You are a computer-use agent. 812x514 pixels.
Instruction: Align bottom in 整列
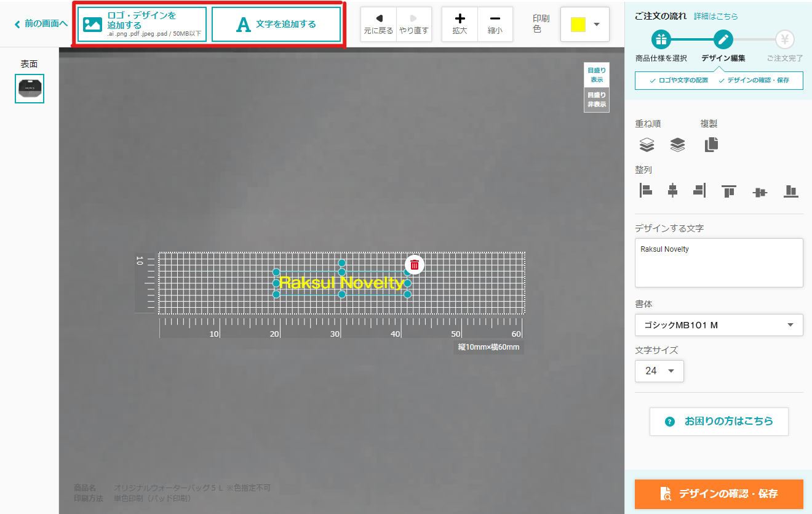[791, 191]
